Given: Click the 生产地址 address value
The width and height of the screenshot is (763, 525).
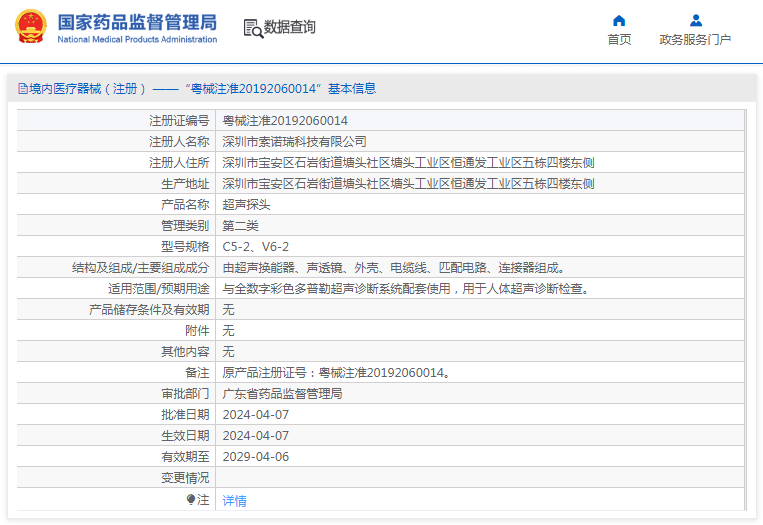Looking at the screenshot, I should pyautogui.click(x=408, y=183).
